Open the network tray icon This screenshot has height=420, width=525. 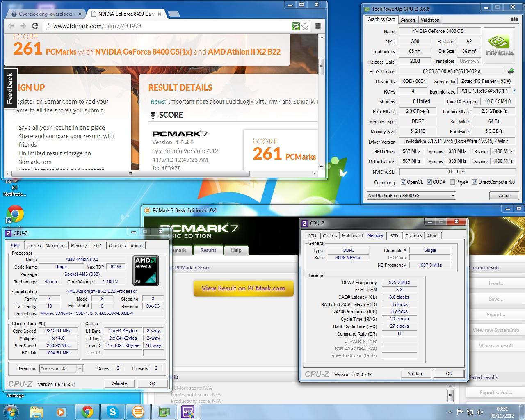[470, 412]
